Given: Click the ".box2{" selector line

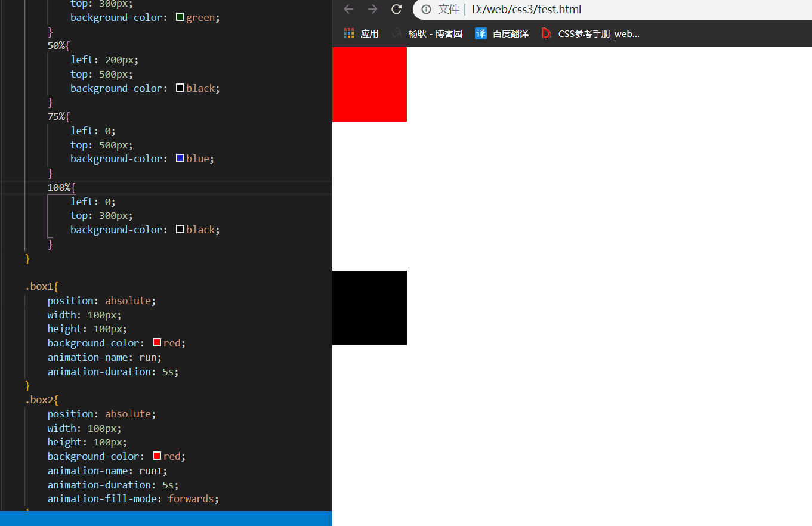Looking at the screenshot, I should [x=42, y=400].
